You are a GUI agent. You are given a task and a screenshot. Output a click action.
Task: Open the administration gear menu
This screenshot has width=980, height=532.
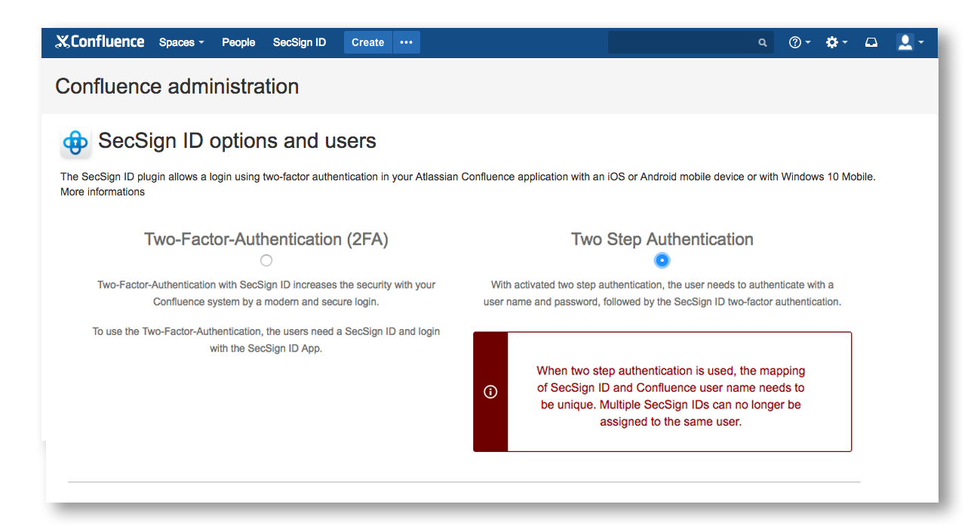[833, 42]
